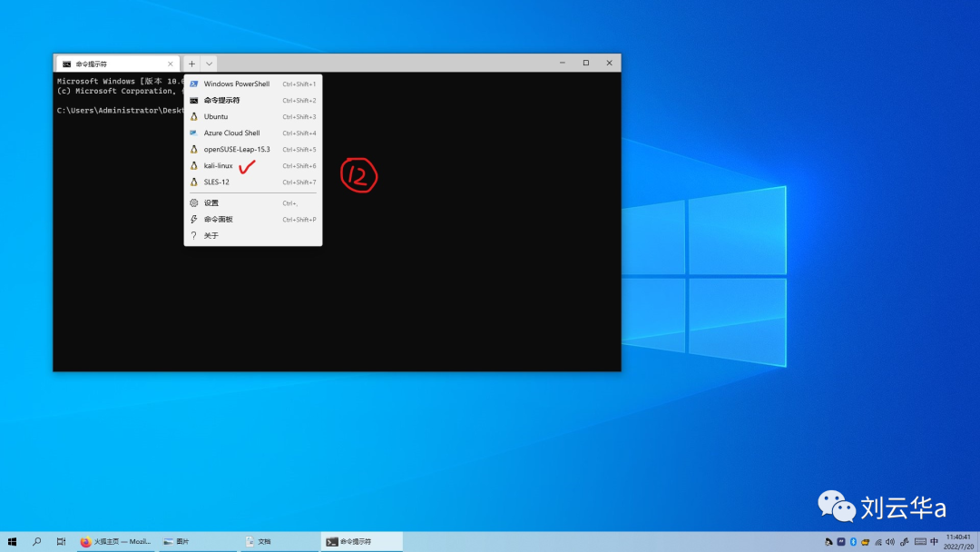Open the volume speaker tray icon
This screenshot has width=980, height=552.
click(890, 542)
